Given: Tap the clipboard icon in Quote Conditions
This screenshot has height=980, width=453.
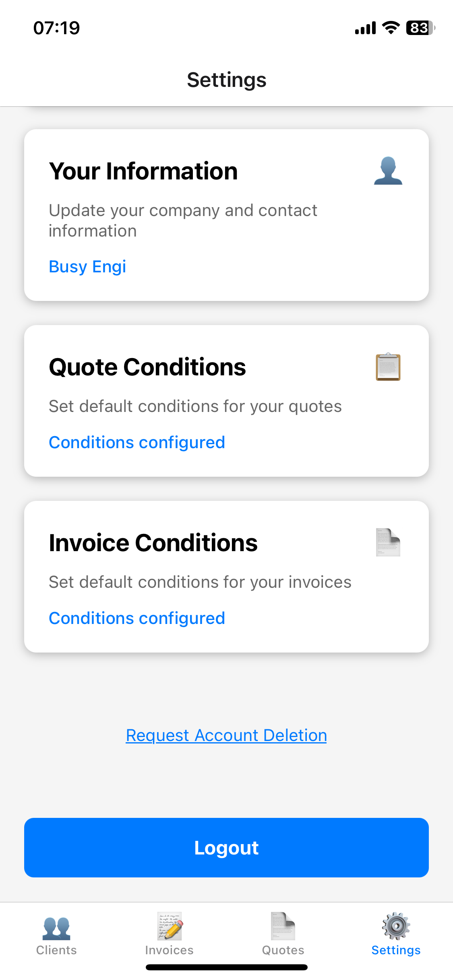Looking at the screenshot, I should (x=388, y=366).
